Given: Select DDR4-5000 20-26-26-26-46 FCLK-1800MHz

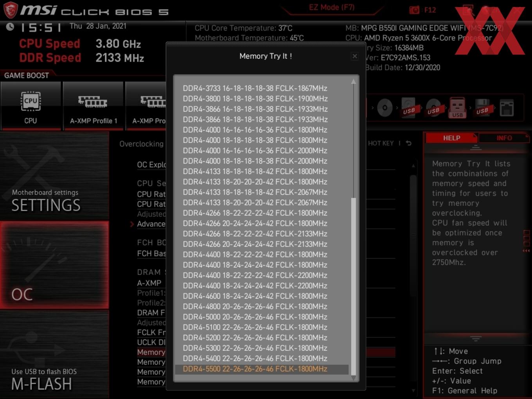Looking at the screenshot, I should (255, 317).
